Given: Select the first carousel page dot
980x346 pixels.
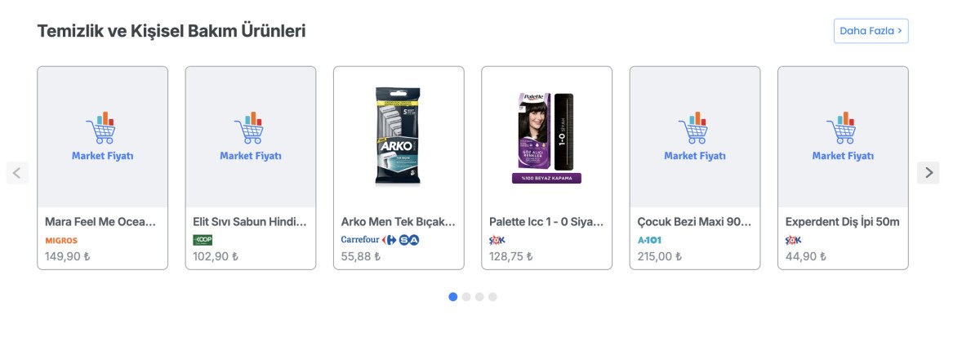Looking at the screenshot, I should (453, 297).
